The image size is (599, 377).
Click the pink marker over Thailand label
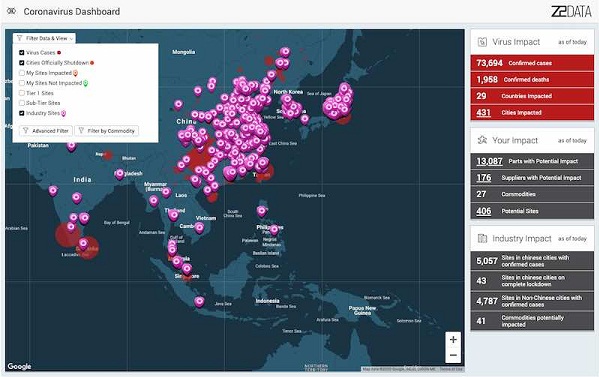(x=173, y=215)
